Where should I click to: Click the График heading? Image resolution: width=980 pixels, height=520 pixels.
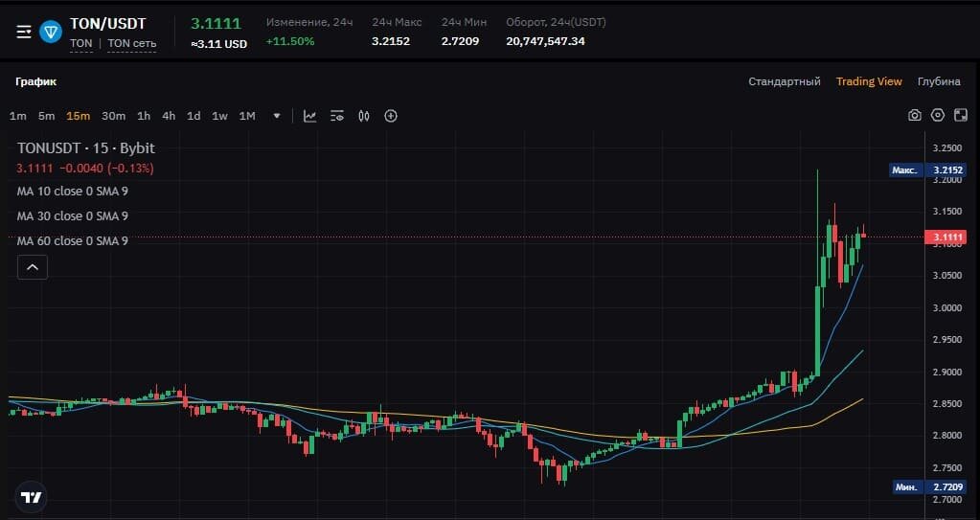click(36, 81)
